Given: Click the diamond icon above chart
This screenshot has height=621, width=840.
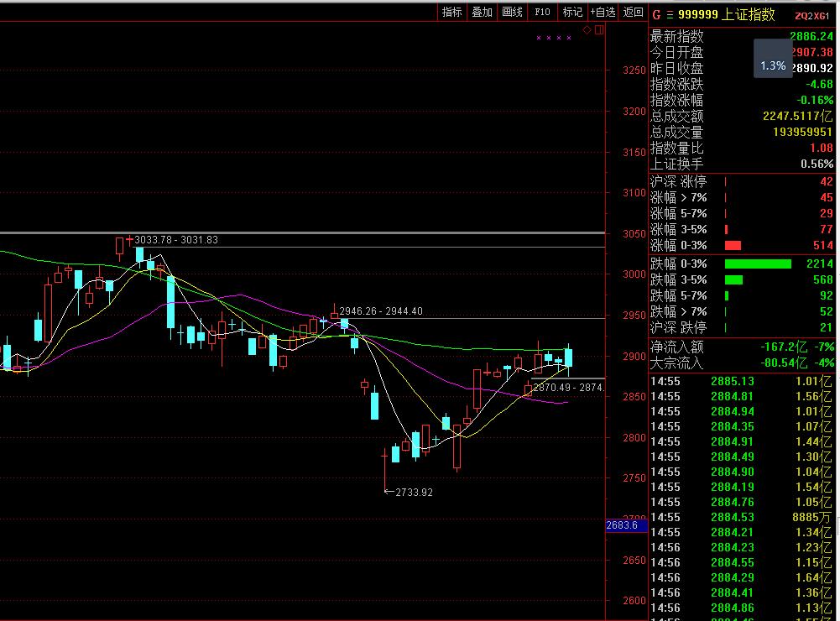Looking at the screenshot, I should (587, 30).
